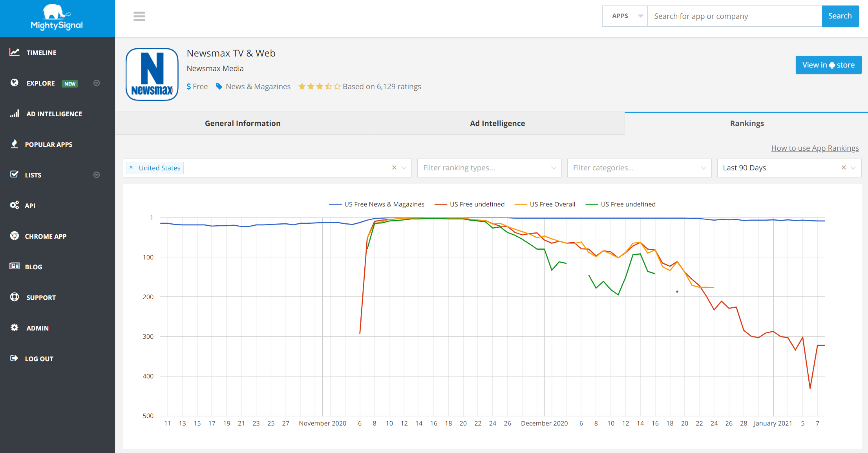Remove the United States filter tag

(131, 168)
